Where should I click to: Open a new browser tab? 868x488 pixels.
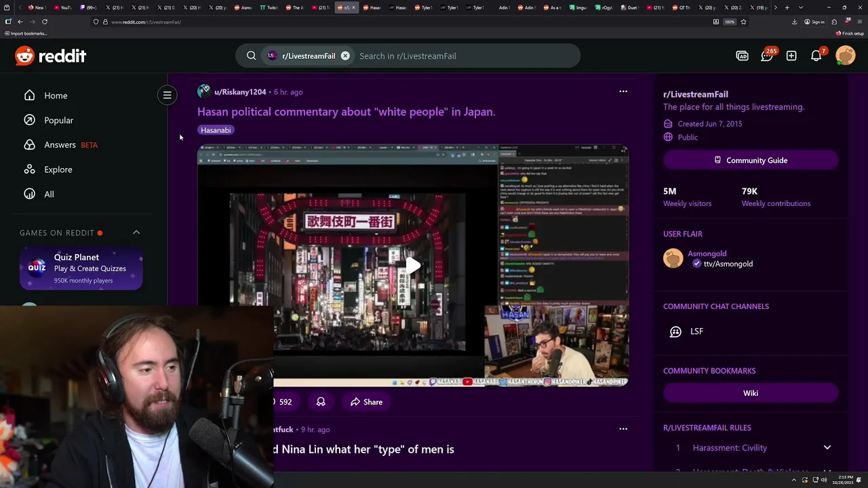[787, 7]
